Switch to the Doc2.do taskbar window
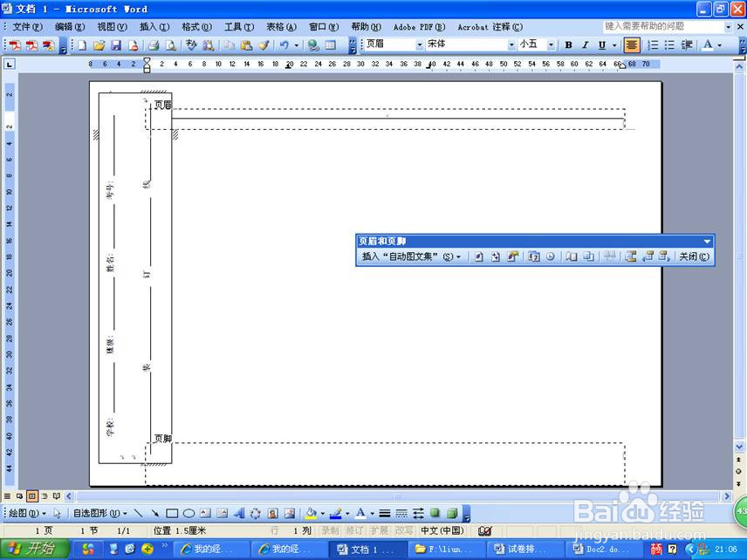 point(603,549)
